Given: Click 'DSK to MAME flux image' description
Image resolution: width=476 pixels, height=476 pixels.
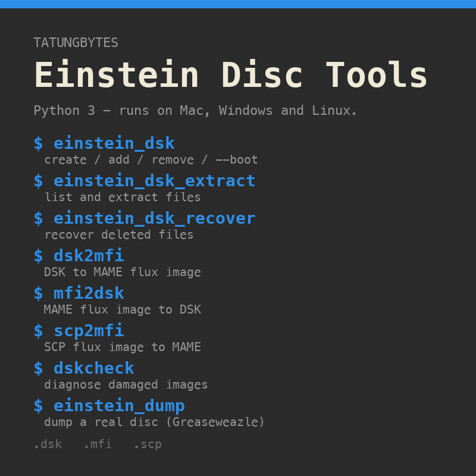Looking at the screenshot, I should (123, 273).
